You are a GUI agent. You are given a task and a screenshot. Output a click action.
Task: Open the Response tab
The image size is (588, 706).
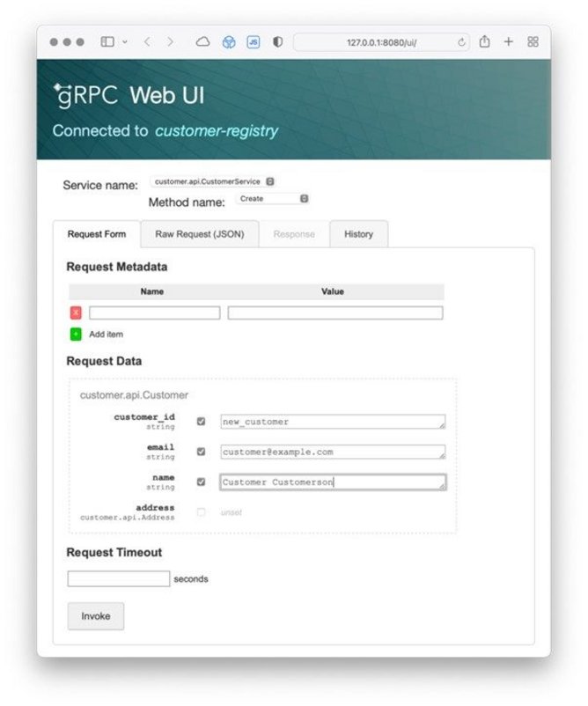click(x=294, y=234)
